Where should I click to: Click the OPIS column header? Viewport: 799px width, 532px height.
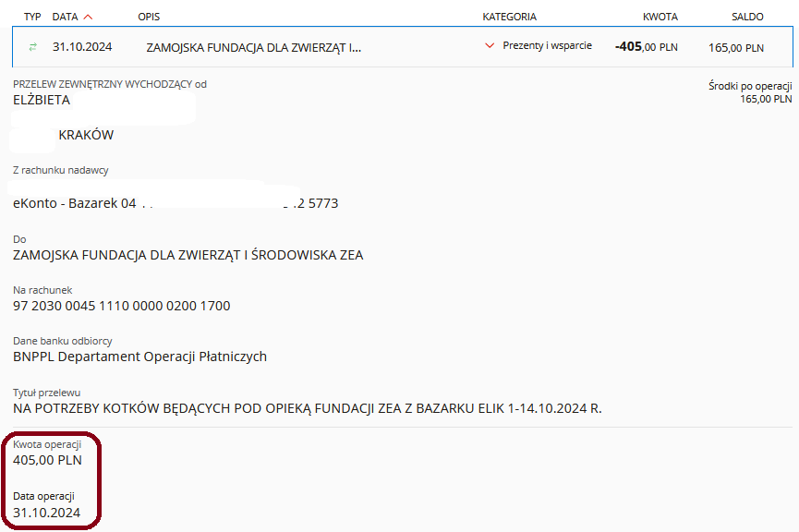point(149,17)
